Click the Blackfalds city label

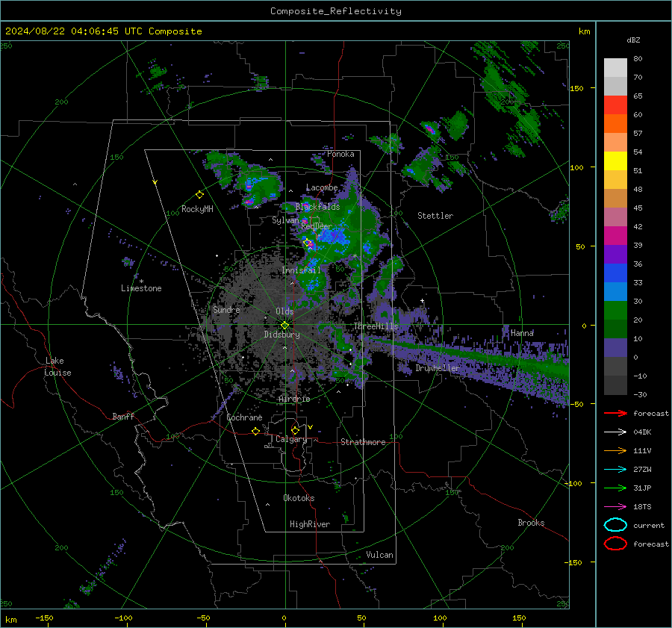[x=317, y=207]
